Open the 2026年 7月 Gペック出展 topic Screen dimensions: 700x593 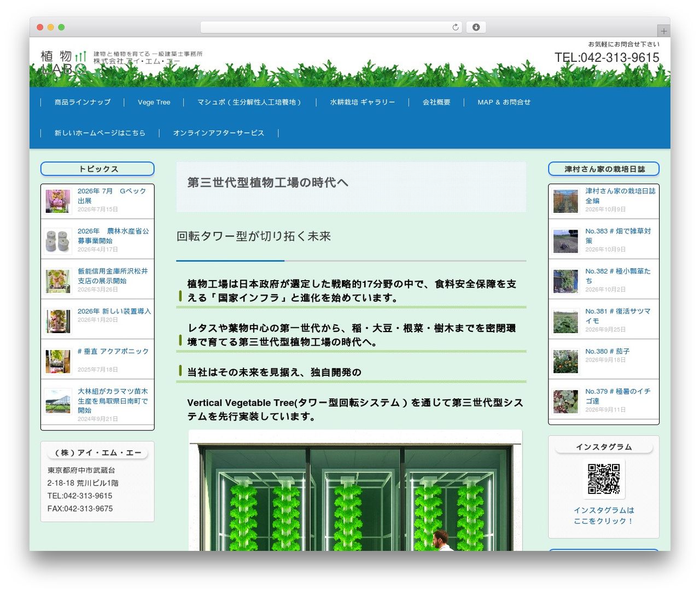tap(112, 196)
